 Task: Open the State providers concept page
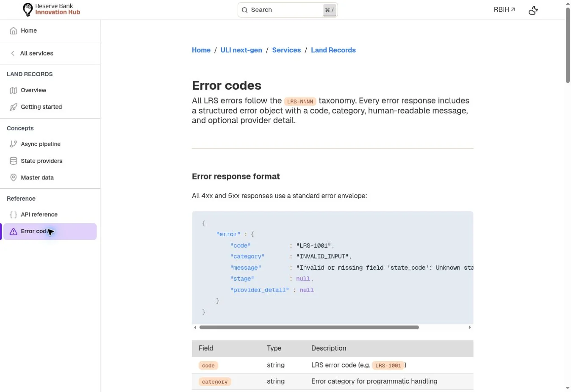(50, 161)
